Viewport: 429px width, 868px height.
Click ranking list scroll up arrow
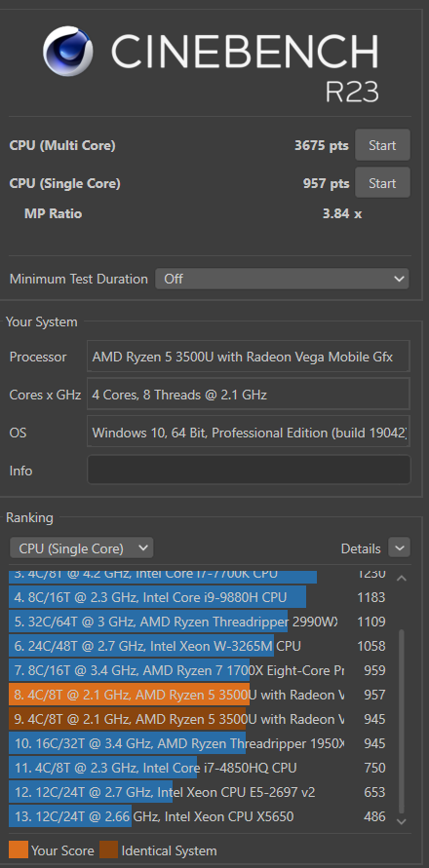tap(402, 579)
